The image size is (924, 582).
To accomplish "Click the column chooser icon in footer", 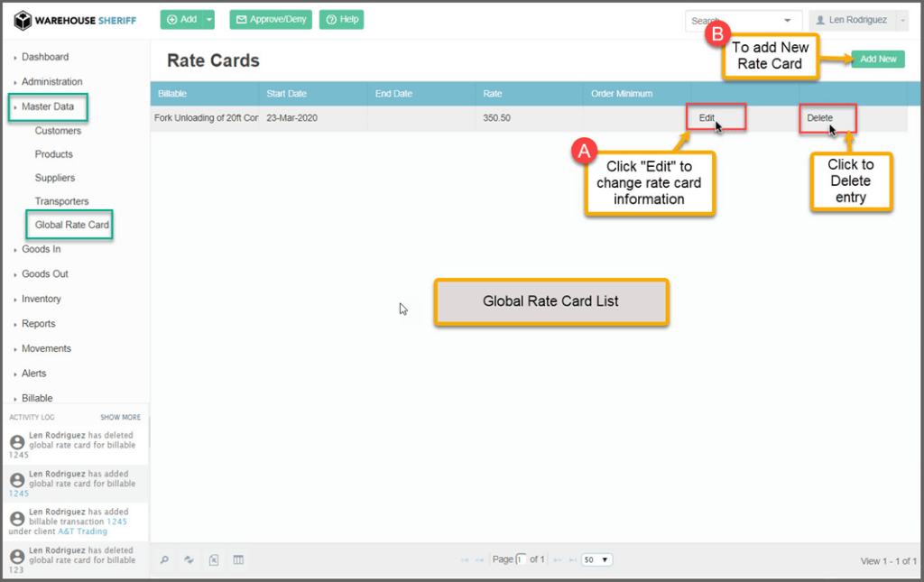I will pos(238,560).
